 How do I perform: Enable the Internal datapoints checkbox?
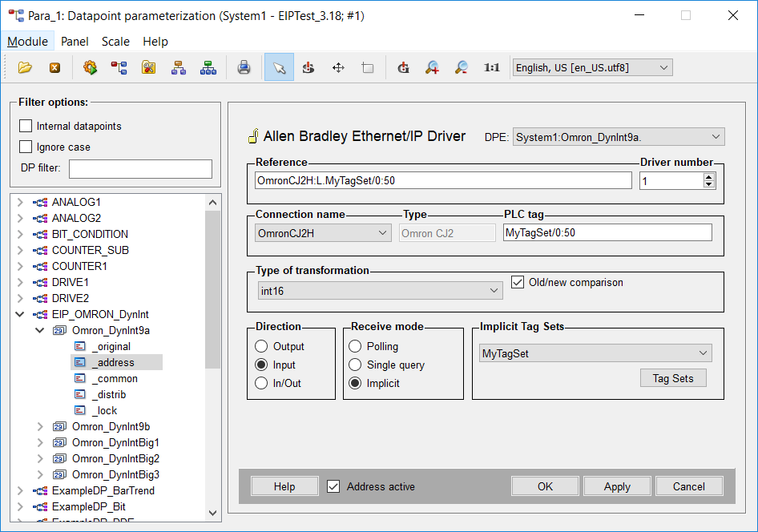click(26, 126)
